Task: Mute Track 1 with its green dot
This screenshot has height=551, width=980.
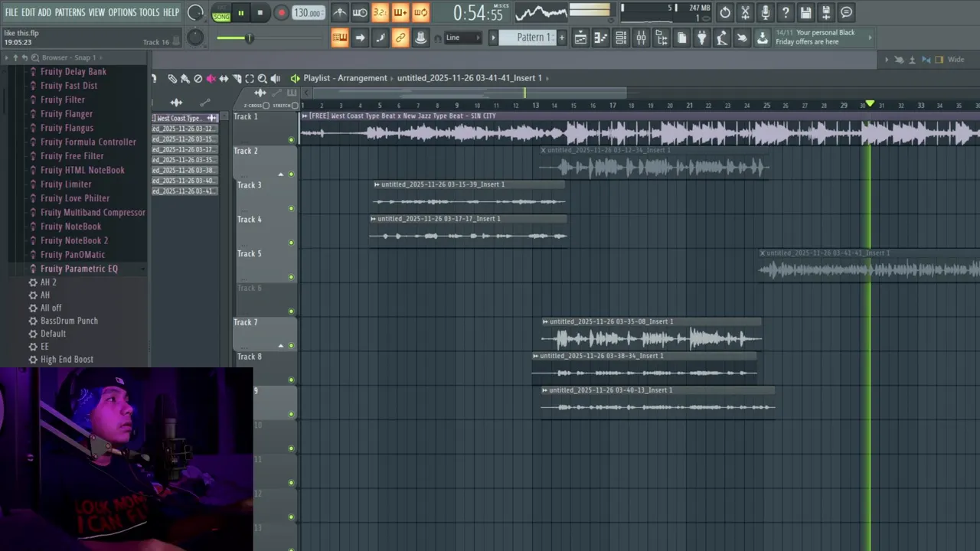Action: (x=291, y=140)
